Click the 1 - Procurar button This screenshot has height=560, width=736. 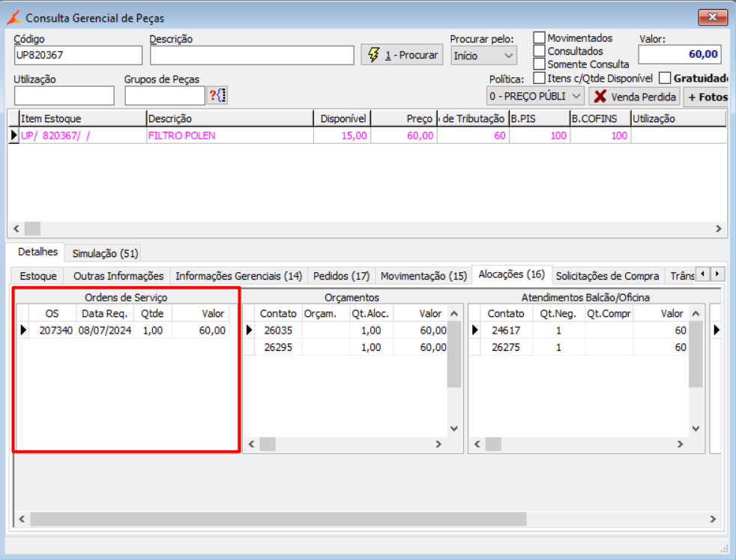(402, 55)
